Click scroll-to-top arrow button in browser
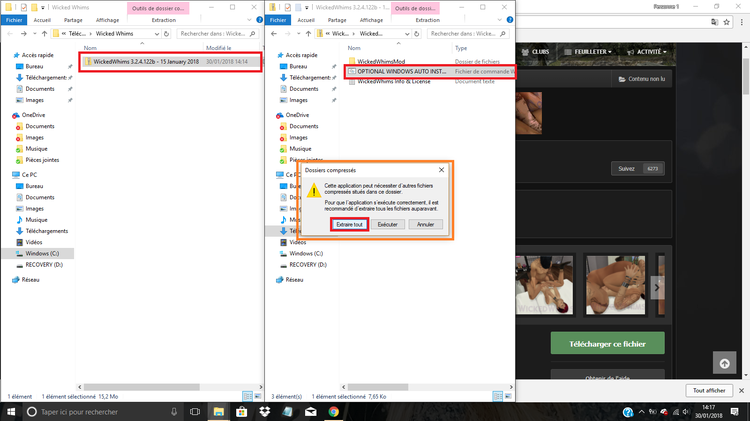Image resolution: width=750 pixels, height=421 pixels. point(725,363)
